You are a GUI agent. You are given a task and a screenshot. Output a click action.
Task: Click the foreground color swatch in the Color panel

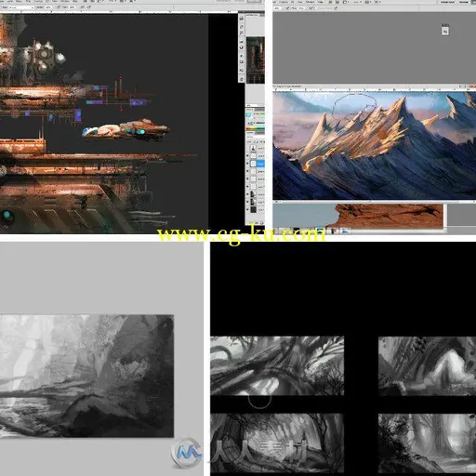coord(249,114)
